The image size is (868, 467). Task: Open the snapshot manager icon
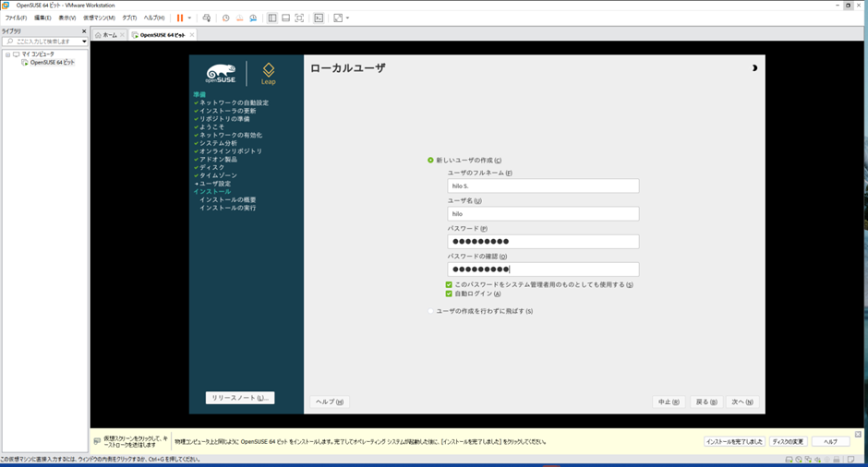(252, 18)
